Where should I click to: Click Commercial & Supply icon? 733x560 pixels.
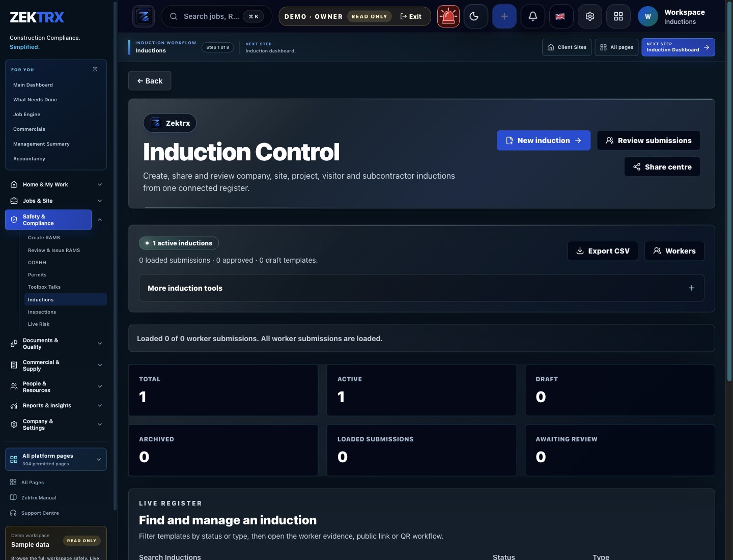14,366
